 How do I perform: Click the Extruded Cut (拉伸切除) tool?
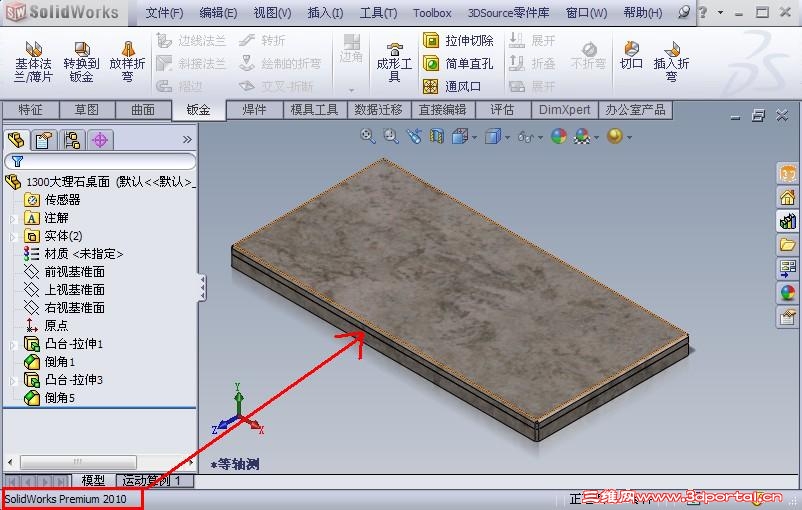(x=458, y=40)
